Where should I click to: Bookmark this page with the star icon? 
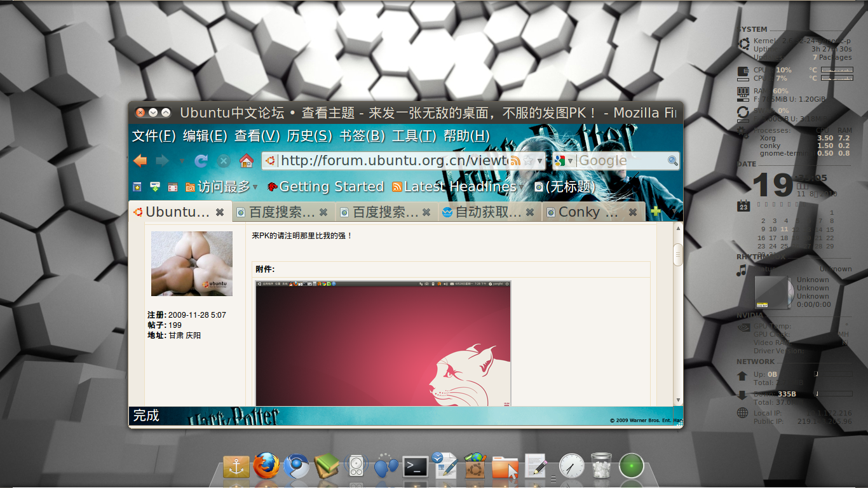pyautogui.click(x=527, y=161)
